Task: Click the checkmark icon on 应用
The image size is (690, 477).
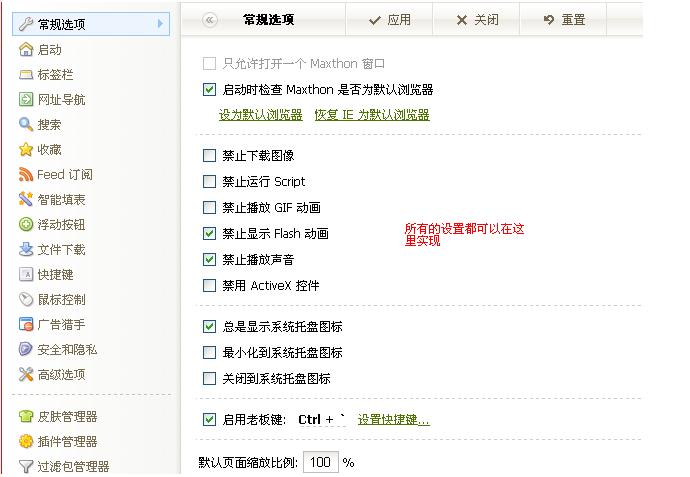Action: 374,20
